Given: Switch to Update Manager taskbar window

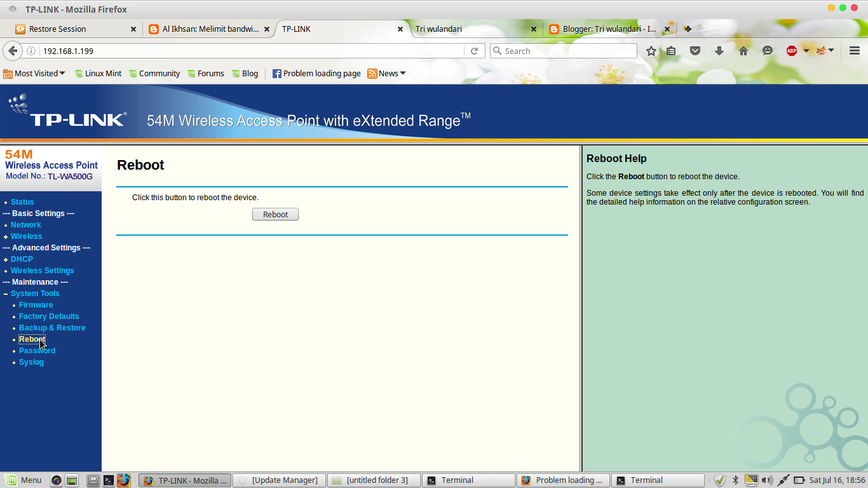Looking at the screenshot, I should [x=280, y=480].
